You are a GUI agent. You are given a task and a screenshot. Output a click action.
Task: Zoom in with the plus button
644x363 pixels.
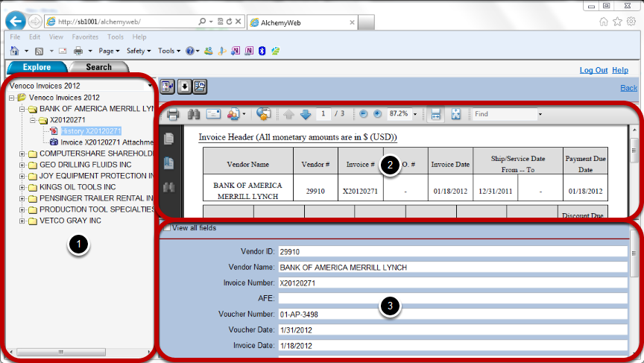tap(377, 114)
